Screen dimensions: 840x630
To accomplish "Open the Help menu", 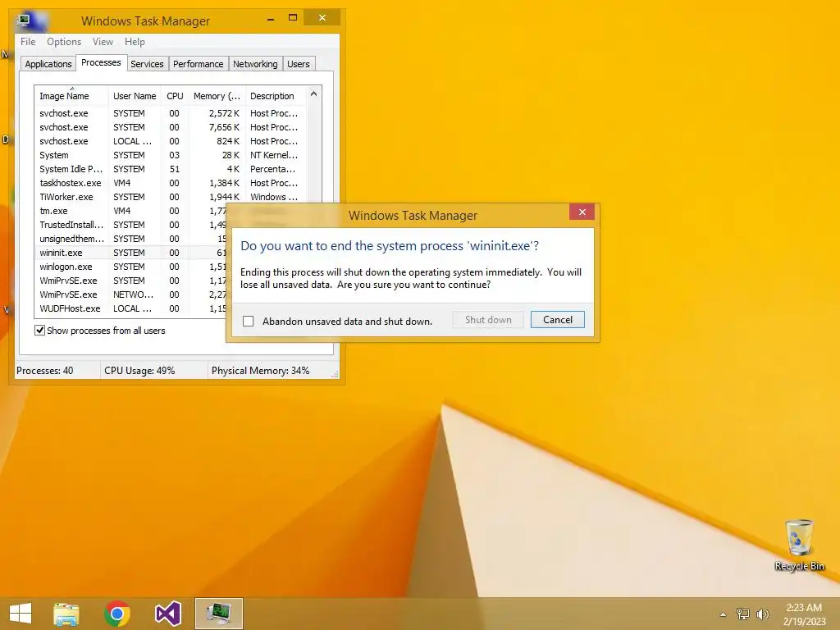I will point(135,42).
